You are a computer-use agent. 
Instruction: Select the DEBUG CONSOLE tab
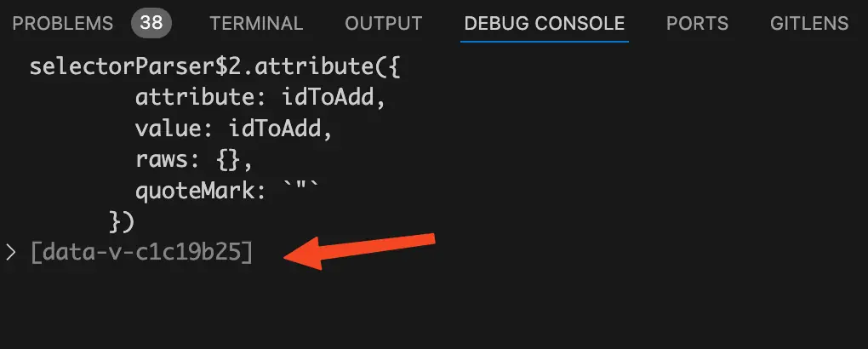[545, 24]
